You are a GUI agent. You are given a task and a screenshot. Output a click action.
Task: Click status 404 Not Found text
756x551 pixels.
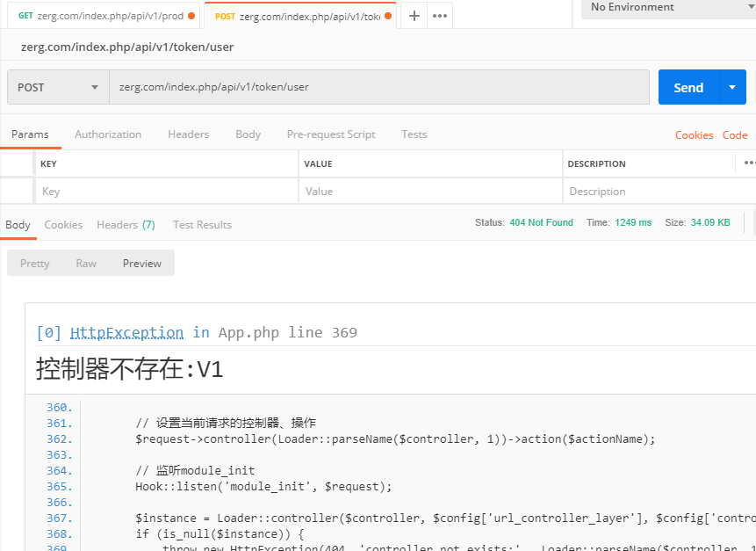[x=541, y=222]
